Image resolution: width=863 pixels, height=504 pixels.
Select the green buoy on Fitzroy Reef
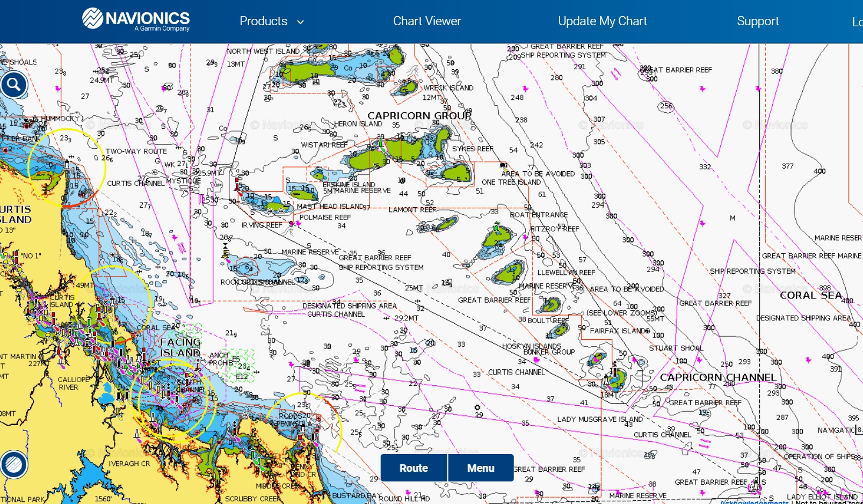(497, 228)
